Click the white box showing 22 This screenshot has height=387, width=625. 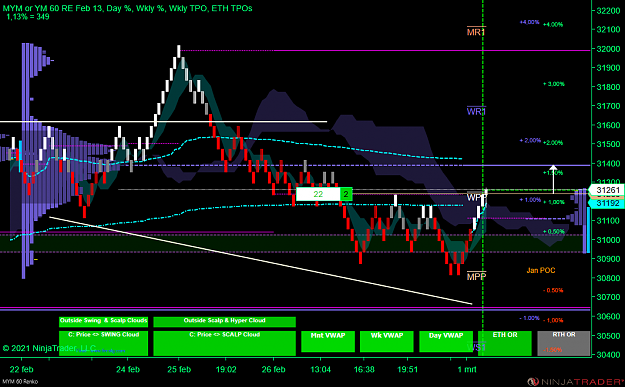click(318, 194)
